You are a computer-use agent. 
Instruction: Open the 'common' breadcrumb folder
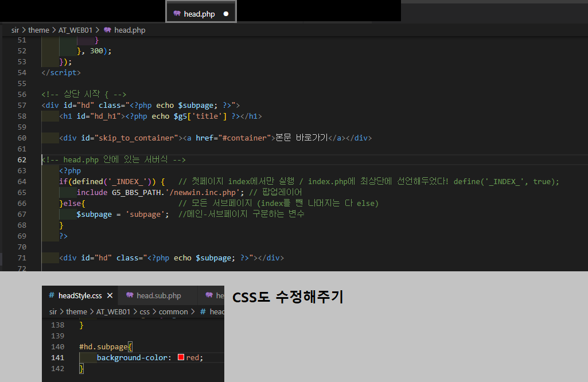pos(173,311)
